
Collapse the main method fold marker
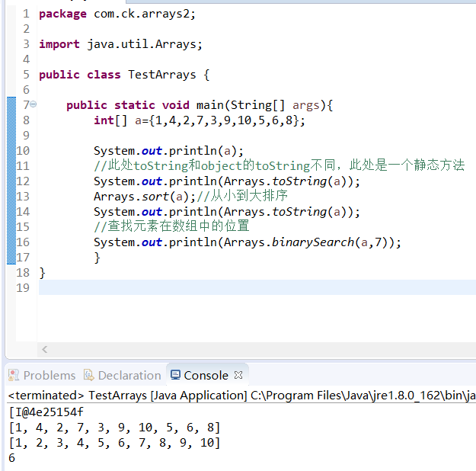pyautogui.click(x=34, y=104)
